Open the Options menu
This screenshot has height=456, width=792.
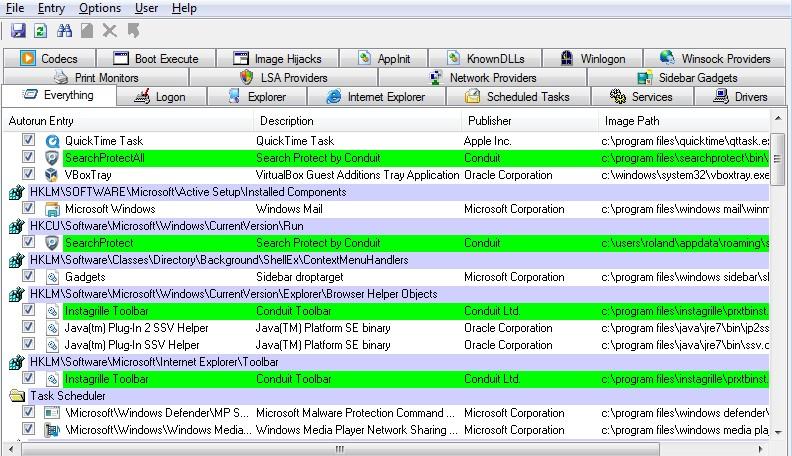tap(100, 8)
